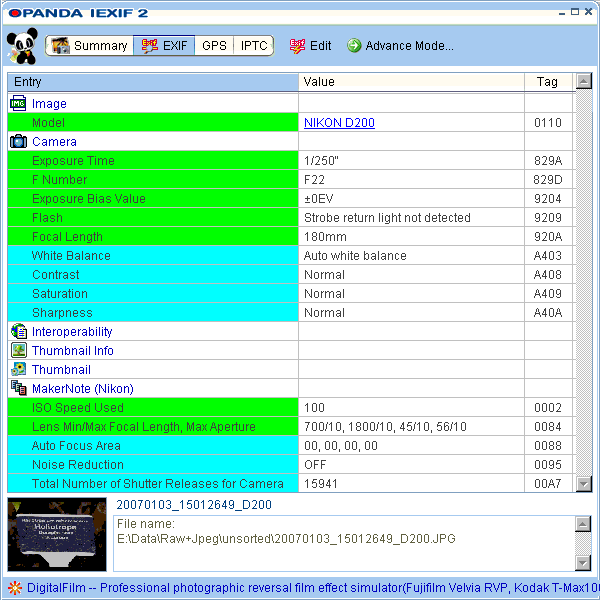Select the Noise Reduction row
Image resolution: width=600 pixels, height=600 pixels.
click(291, 465)
